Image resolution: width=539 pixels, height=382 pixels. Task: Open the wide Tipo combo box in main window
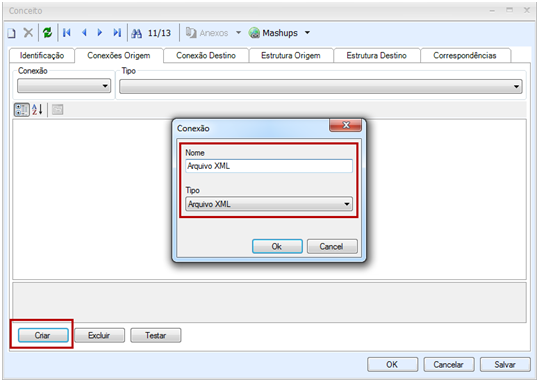click(x=321, y=86)
